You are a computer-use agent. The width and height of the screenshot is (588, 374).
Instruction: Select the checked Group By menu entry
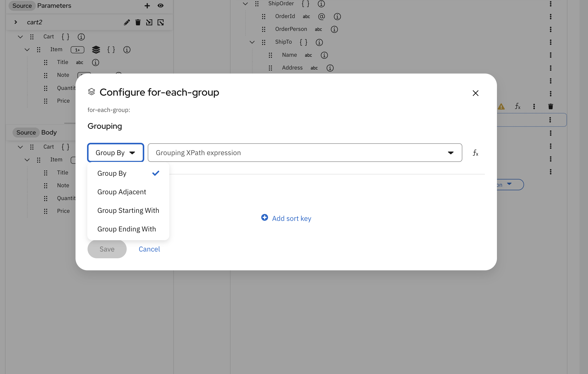click(x=128, y=173)
